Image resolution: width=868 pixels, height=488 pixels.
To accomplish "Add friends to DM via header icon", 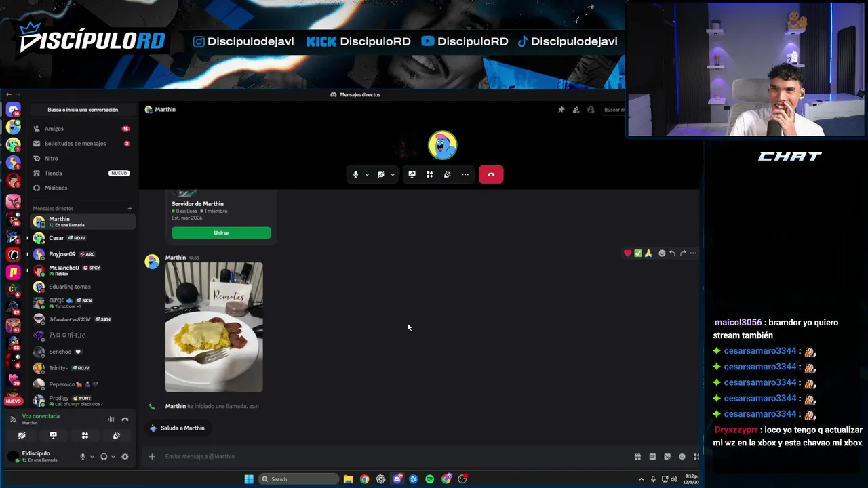I will pyautogui.click(x=576, y=109).
